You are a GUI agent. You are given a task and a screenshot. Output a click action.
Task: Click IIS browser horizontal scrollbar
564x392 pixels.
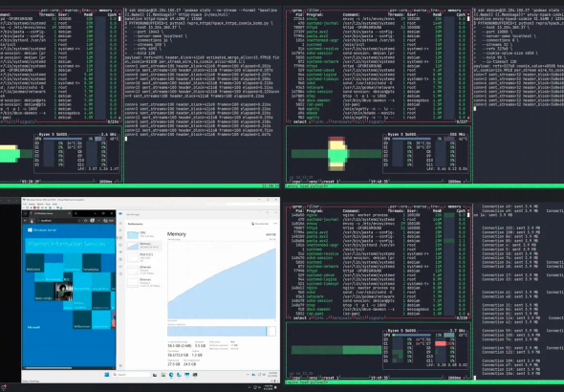[50, 368]
